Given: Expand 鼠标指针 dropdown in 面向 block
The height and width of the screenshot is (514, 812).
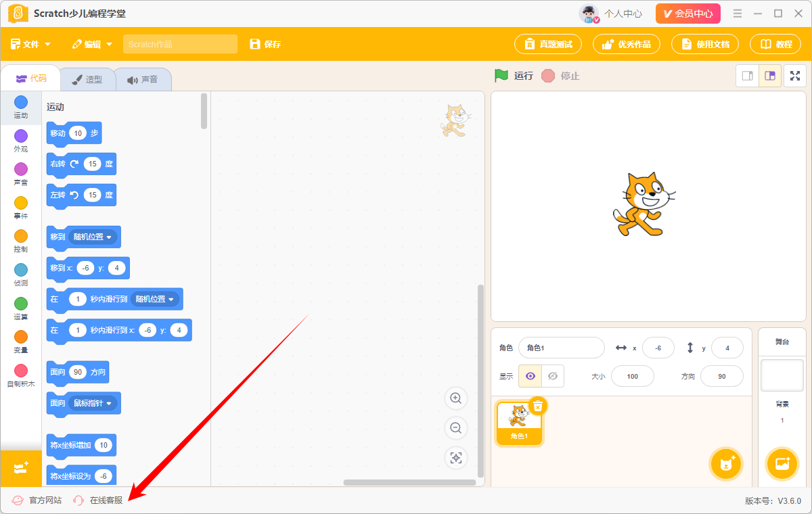Looking at the screenshot, I should [93, 403].
